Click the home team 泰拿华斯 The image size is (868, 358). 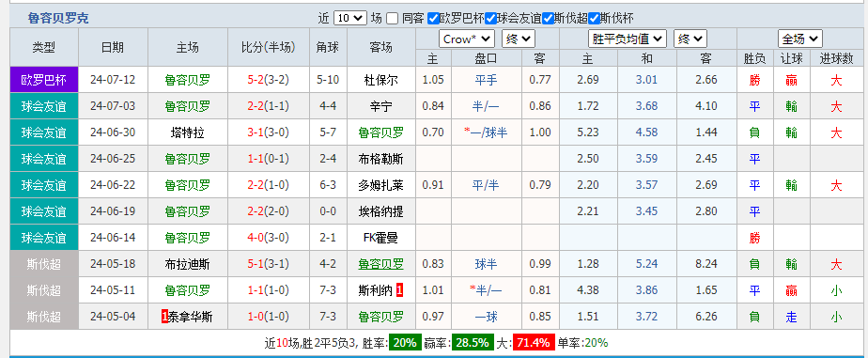(191, 317)
